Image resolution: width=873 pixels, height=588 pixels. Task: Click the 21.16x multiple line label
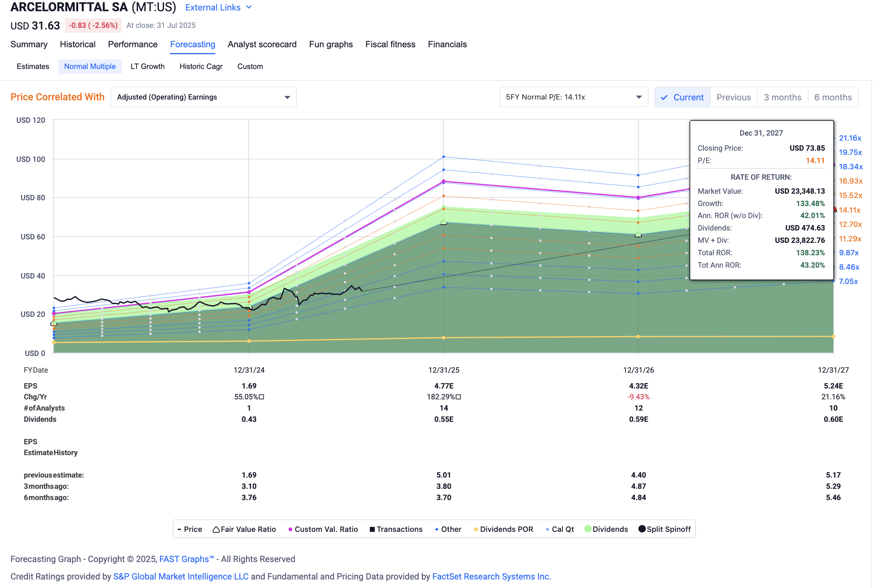click(x=850, y=138)
